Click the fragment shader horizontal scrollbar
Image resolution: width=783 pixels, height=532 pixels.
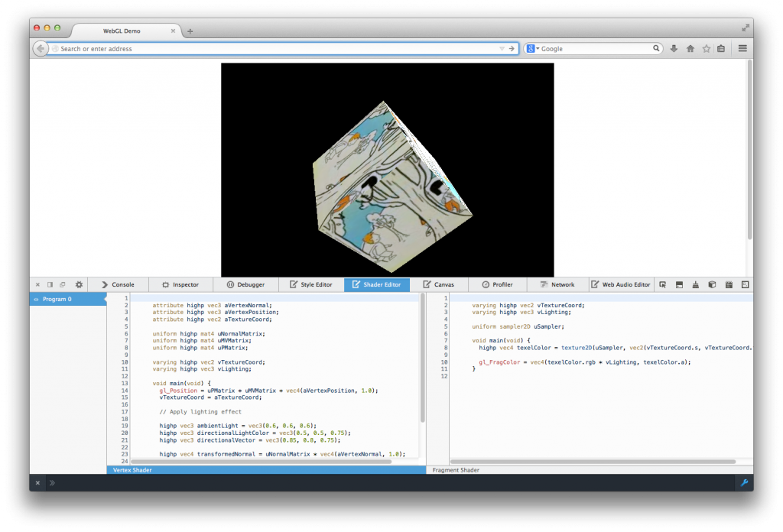pyautogui.click(x=593, y=462)
